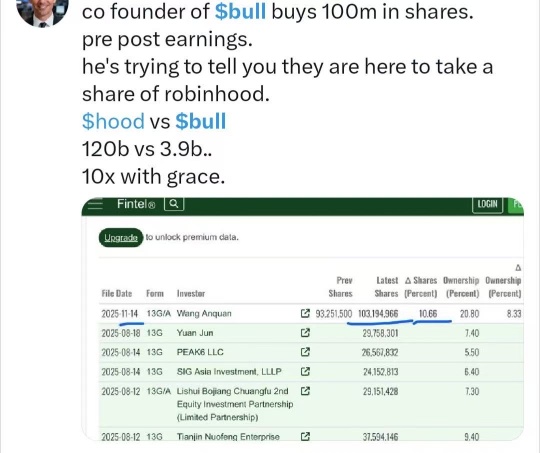Open external link icon for PEAK6 LLC

[x=305, y=352]
